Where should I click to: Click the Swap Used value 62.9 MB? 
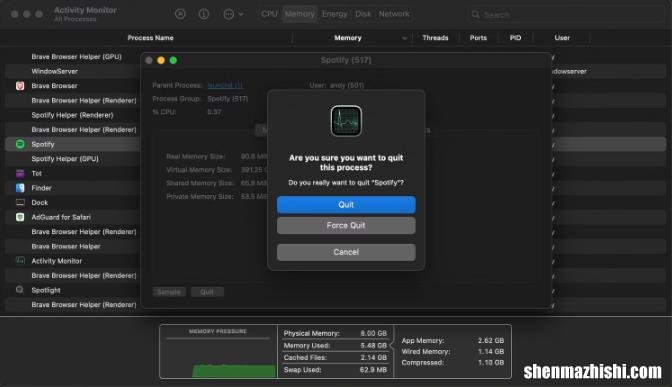(373, 369)
